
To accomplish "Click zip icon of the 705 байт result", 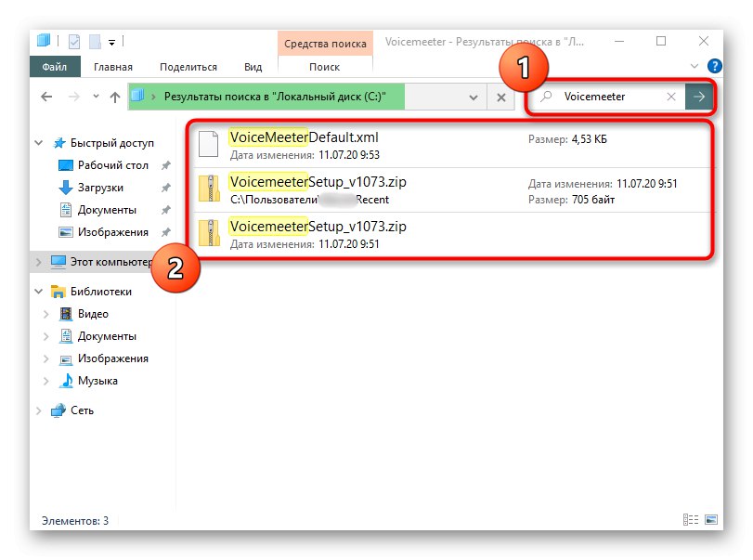I will point(210,189).
